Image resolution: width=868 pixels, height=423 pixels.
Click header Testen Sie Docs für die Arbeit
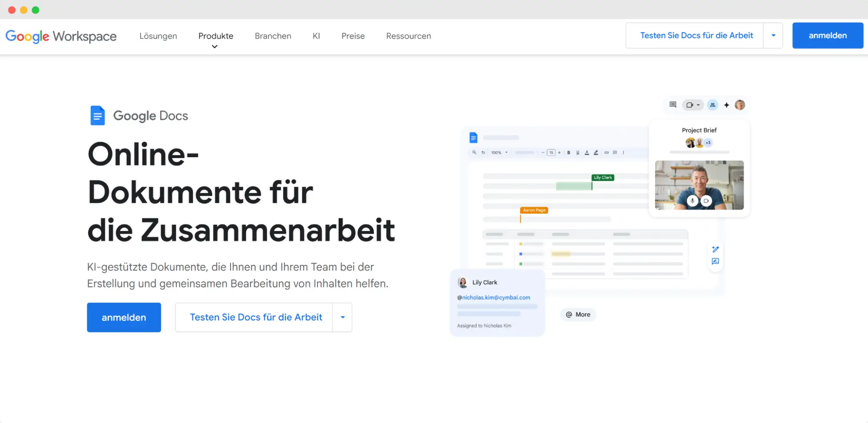(x=695, y=36)
